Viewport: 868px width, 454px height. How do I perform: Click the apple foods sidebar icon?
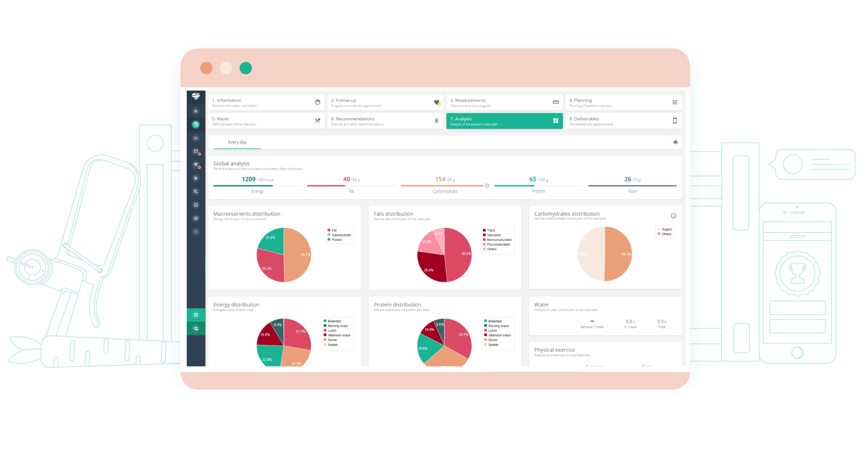click(196, 178)
